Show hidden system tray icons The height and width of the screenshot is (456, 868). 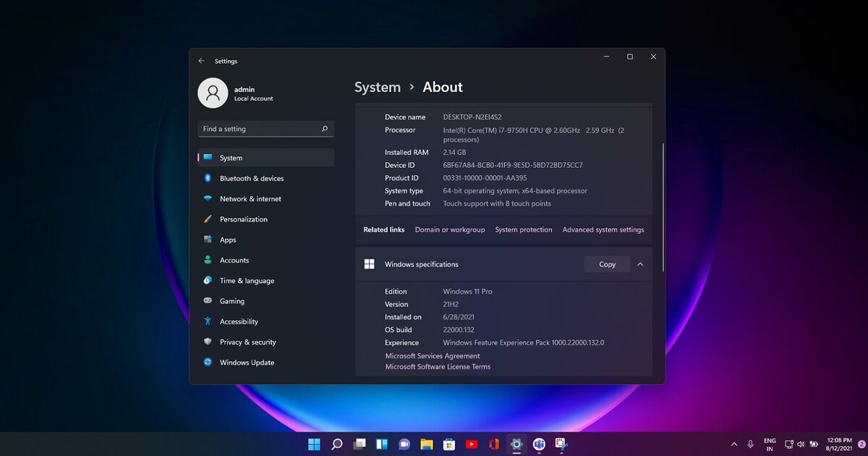point(734,444)
